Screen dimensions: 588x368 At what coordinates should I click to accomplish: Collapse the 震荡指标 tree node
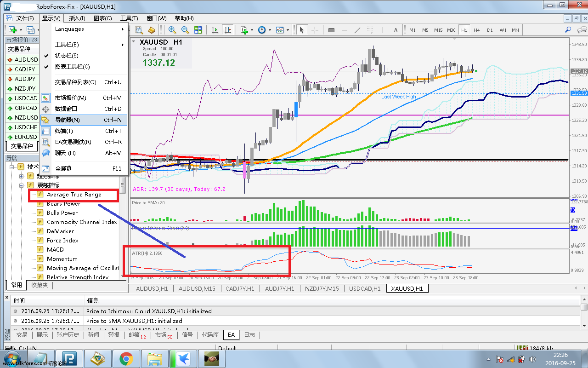(x=21, y=185)
